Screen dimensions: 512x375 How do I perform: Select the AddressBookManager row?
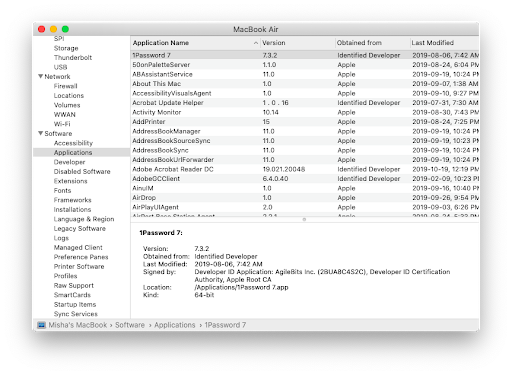[x=305, y=131]
